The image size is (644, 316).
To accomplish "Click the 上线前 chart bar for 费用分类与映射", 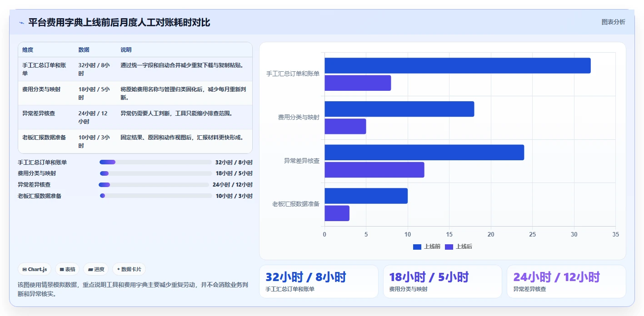I will click(x=399, y=109).
